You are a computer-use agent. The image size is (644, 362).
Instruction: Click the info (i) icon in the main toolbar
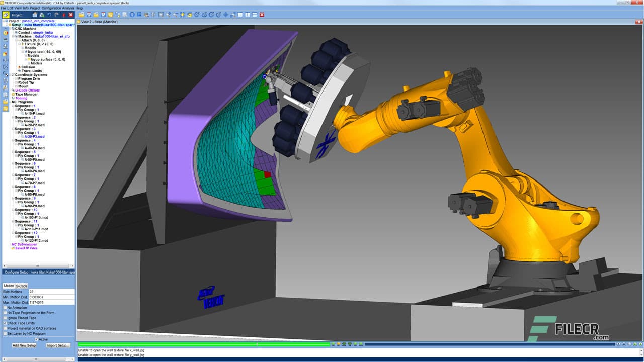(133, 16)
